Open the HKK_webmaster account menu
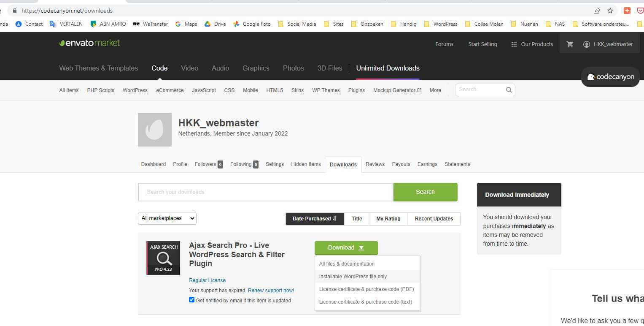This screenshot has width=644, height=326. (608, 44)
